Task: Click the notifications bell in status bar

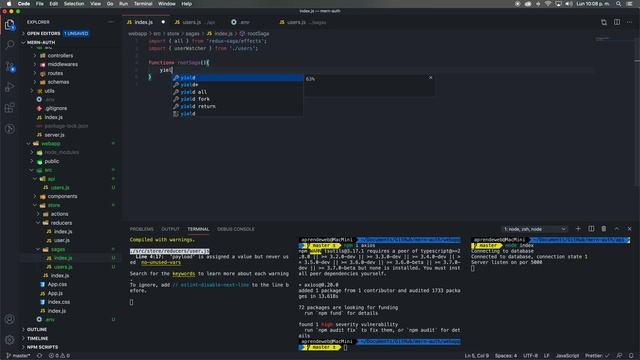Action: click(x=631, y=356)
